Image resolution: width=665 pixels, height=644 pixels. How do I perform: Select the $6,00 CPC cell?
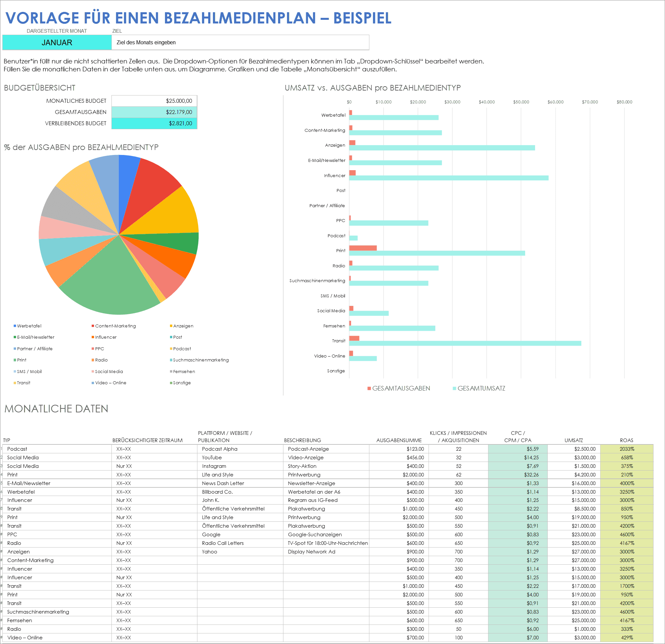point(518,629)
